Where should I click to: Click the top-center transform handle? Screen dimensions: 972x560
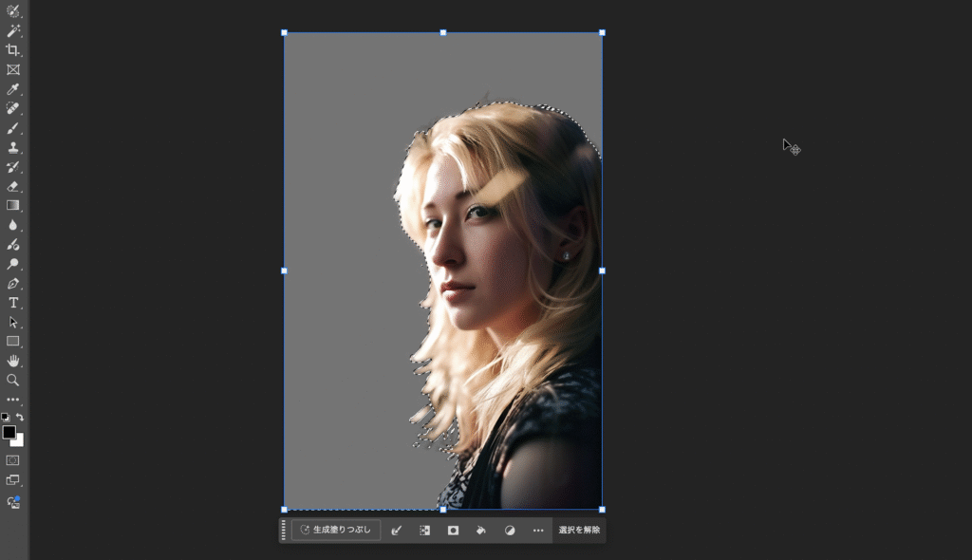443,33
